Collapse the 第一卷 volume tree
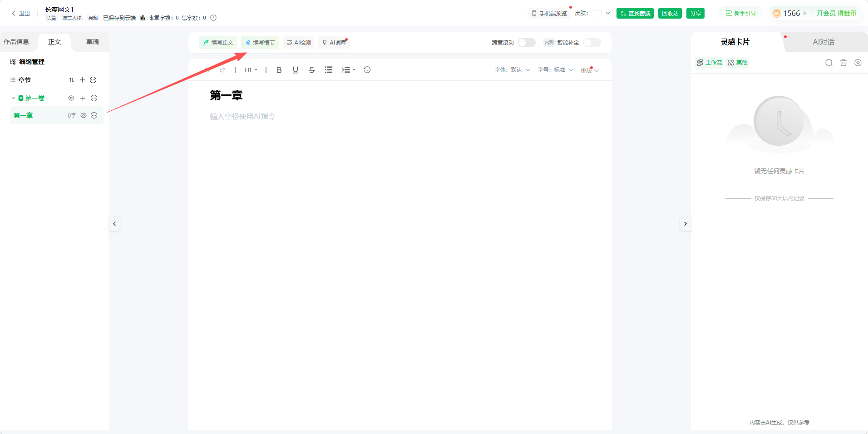The image size is (868, 434). click(x=13, y=98)
